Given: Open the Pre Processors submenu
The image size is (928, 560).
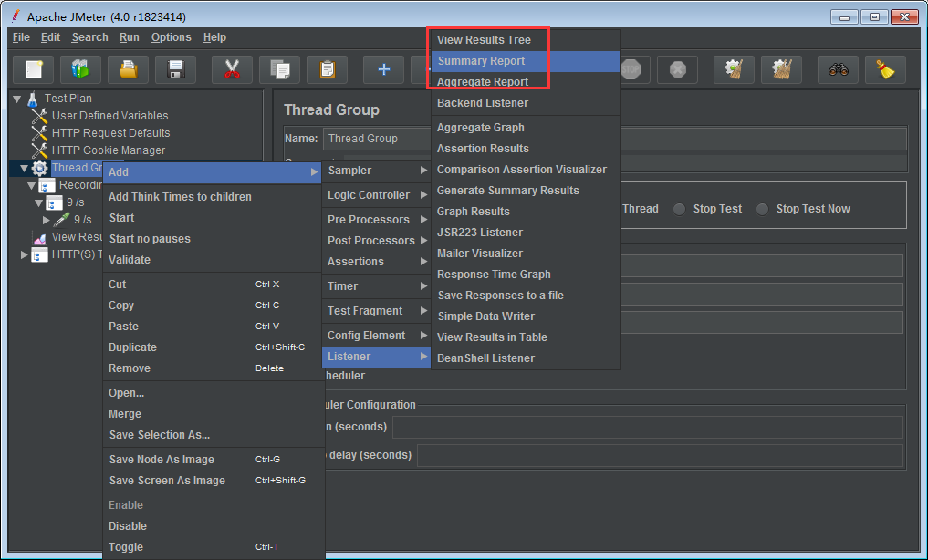Looking at the screenshot, I should click(377, 220).
